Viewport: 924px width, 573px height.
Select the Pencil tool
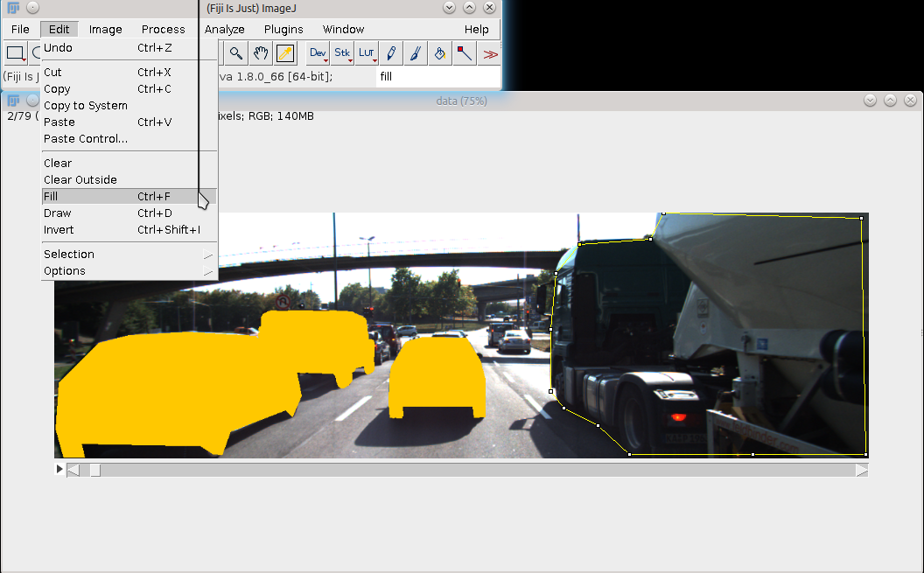(390, 53)
